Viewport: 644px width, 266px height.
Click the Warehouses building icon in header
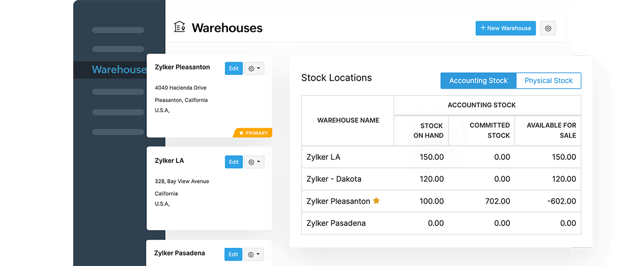click(x=179, y=27)
